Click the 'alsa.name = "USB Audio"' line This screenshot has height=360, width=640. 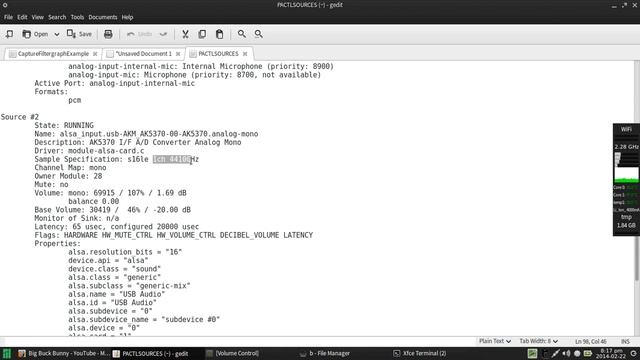click(x=117, y=294)
